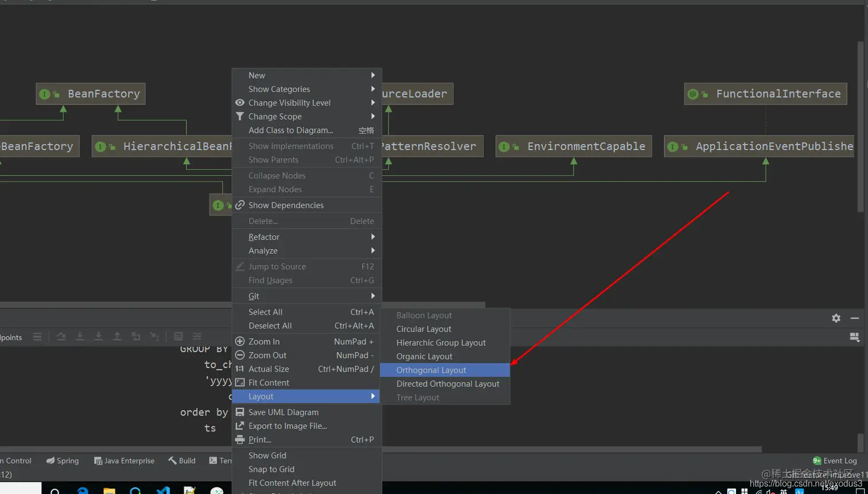Open File Explorer from the taskbar
Image resolution: width=868 pixels, height=494 pixels.
click(x=109, y=491)
